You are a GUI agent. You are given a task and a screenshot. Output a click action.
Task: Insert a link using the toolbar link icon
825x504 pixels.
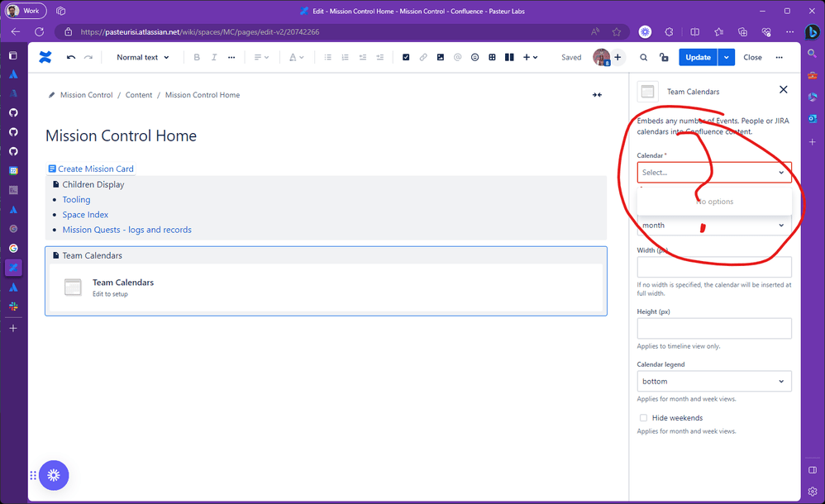coord(423,57)
